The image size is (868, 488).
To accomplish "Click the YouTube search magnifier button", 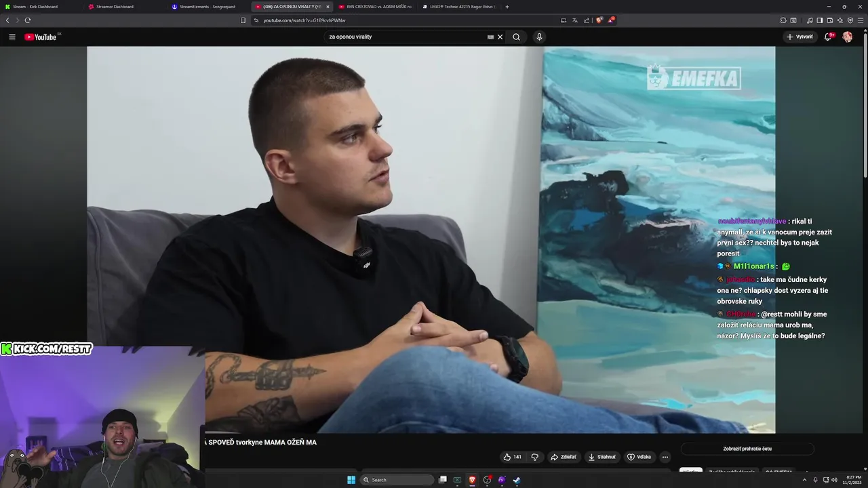I will click(516, 37).
